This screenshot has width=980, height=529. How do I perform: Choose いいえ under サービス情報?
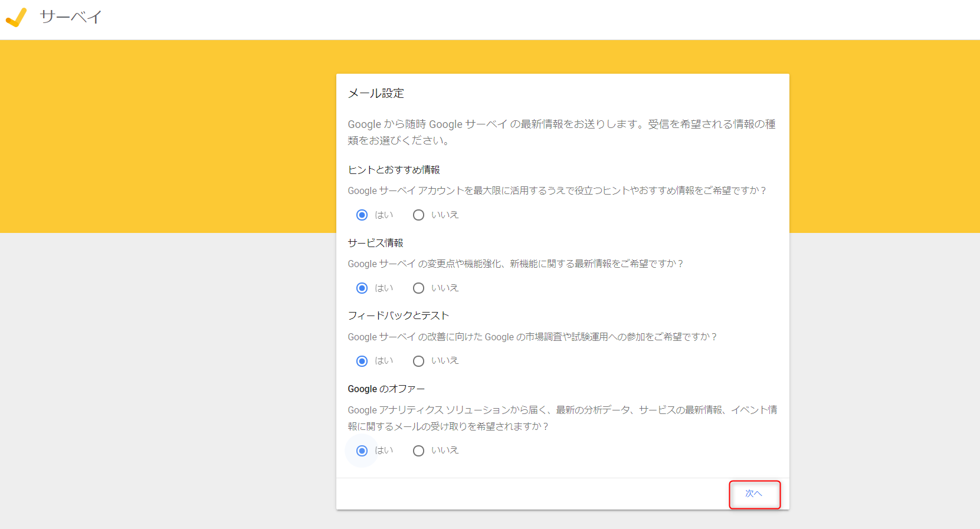pos(418,288)
